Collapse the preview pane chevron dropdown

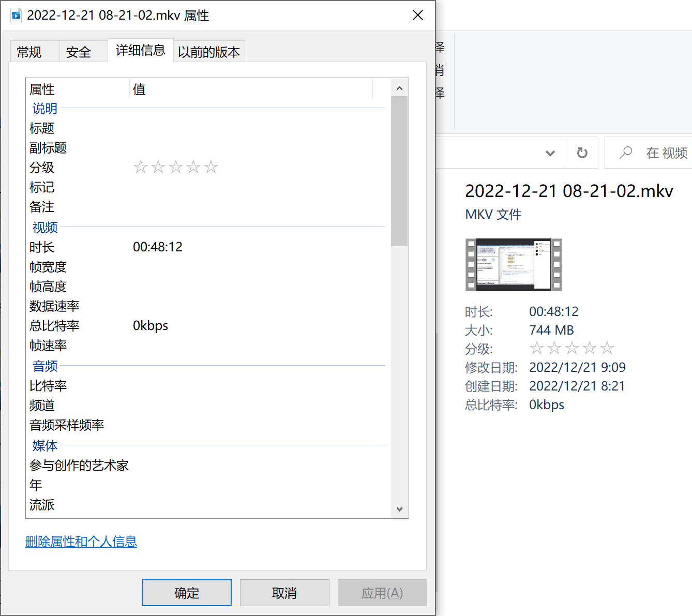(550, 153)
